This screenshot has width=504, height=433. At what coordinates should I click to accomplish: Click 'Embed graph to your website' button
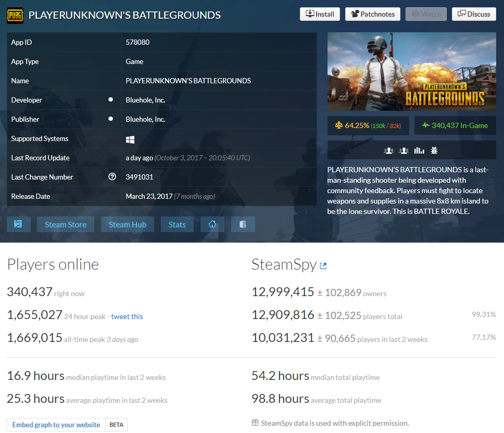pos(56,425)
